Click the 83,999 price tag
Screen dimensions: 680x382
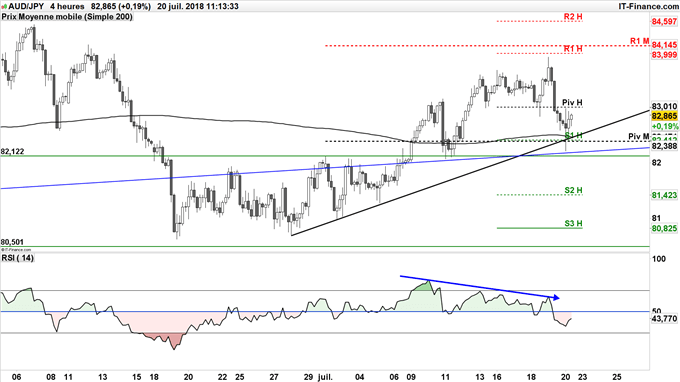point(664,55)
